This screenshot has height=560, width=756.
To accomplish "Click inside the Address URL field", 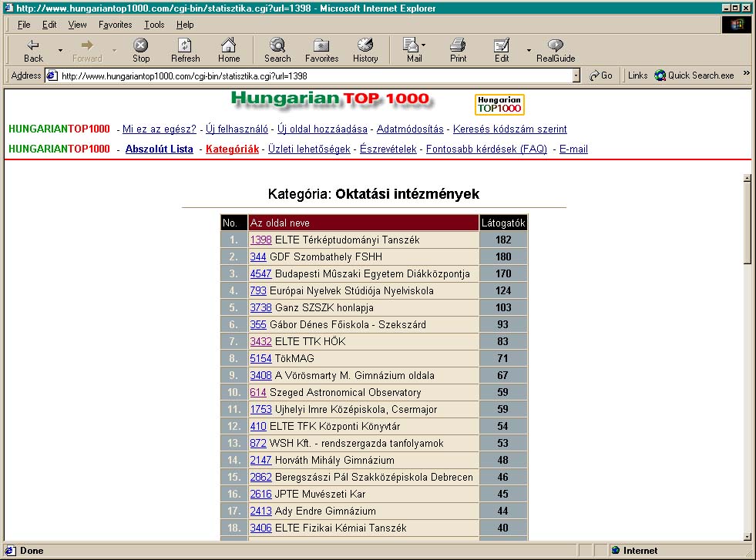I will click(x=308, y=75).
